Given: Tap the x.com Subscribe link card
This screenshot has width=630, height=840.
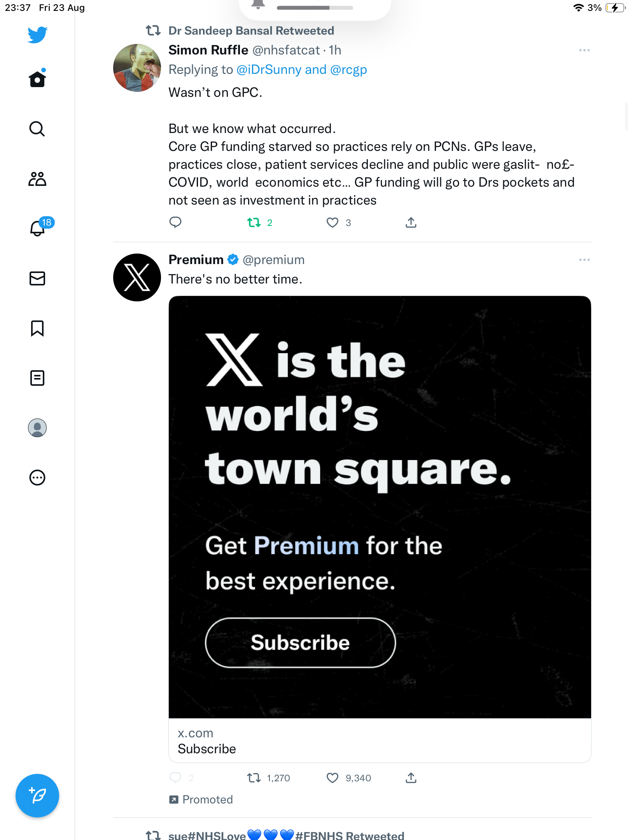Looking at the screenshot, I should coord(380,740).
